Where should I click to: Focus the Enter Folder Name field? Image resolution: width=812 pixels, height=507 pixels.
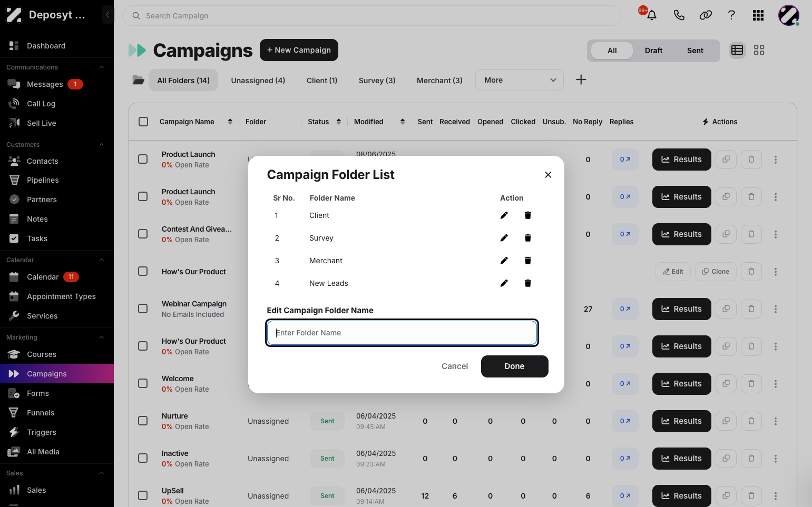(x=402, y=333)
